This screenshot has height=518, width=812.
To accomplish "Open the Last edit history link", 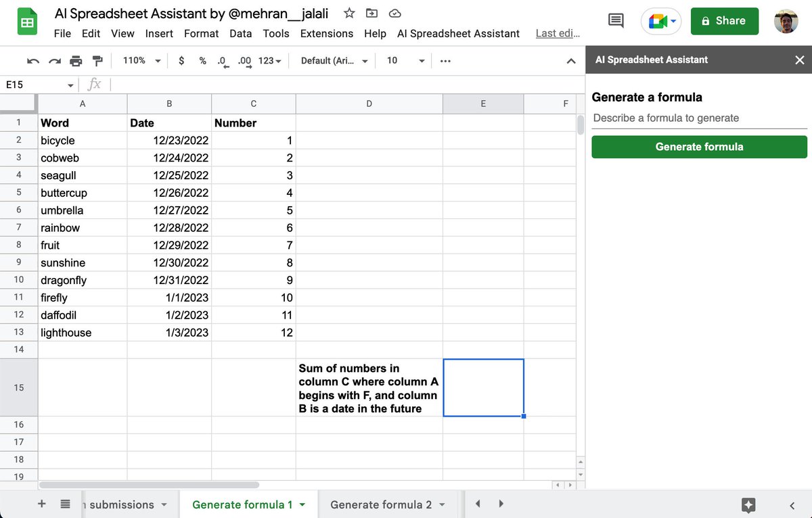I will pyautogui.click(x=558, y=33).
